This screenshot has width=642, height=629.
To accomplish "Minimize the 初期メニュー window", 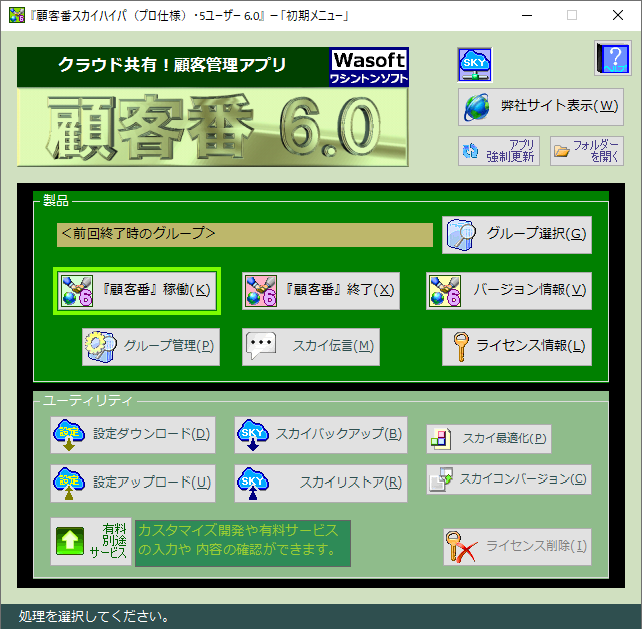I will (527, 16).
